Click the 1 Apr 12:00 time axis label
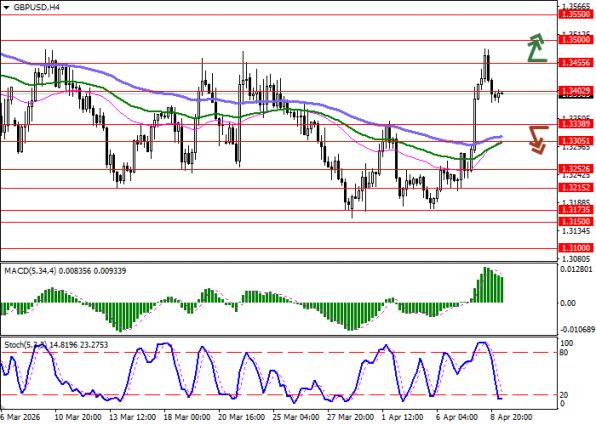Image resolution: width=596 pixels, height=425 pixels. (404, 417)
